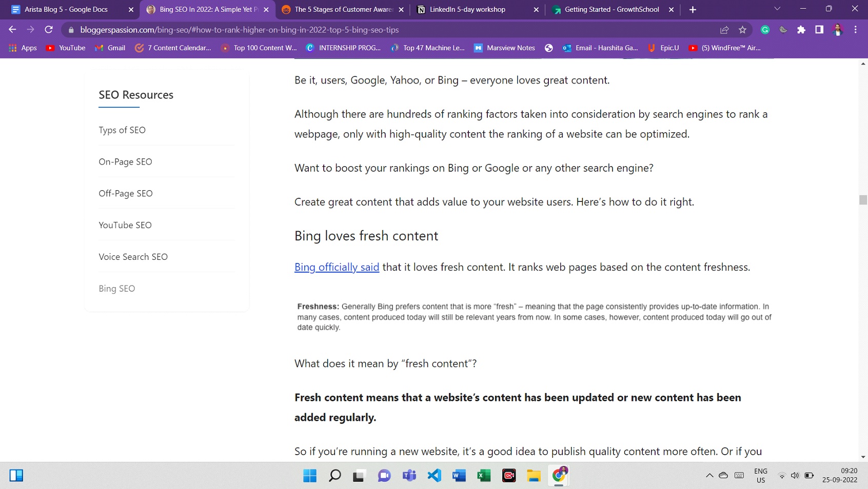This screenshot has width=868, height=489.
Task: Open the Extensions puzzle piece icon
Action: pyautogui.click(x=801, y=30)
